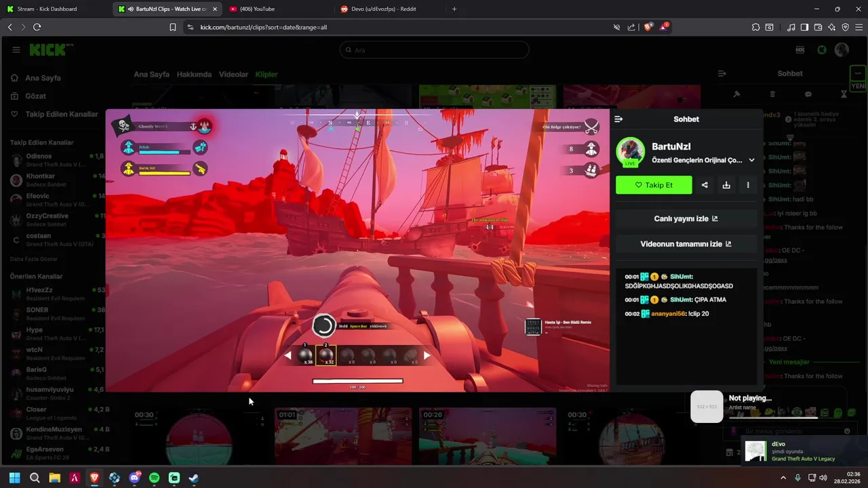Switch to Kick Dashboard browser tab
The width and height of the screenshot is (868, 488).
pos(54,9)
